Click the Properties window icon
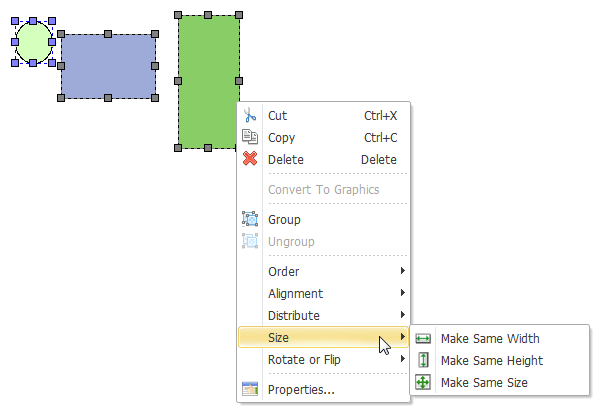594x407 pixels. (x=250, y=389)
